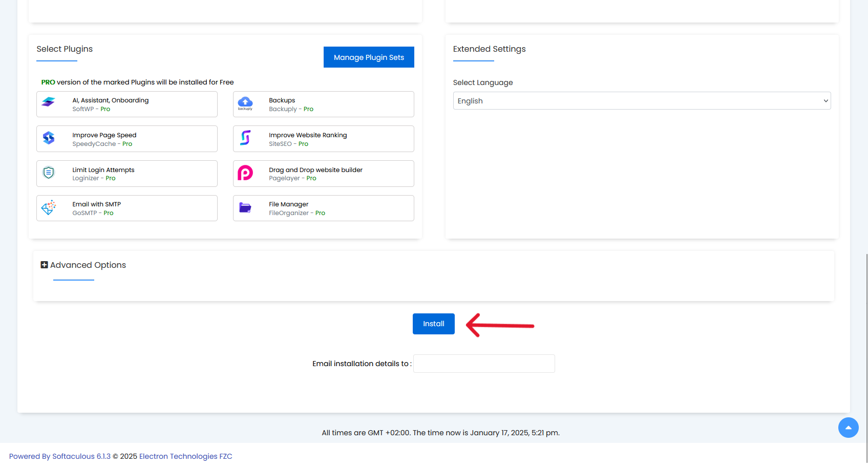The width and height of the screenshot is (868, 467).
Task: Expand Advanced Options plus icon
Action: 44,265
